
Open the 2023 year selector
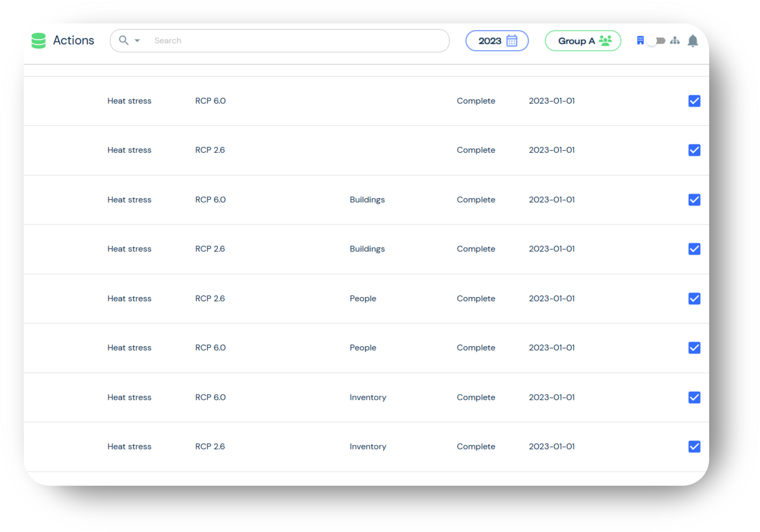[x=497, y=41]
